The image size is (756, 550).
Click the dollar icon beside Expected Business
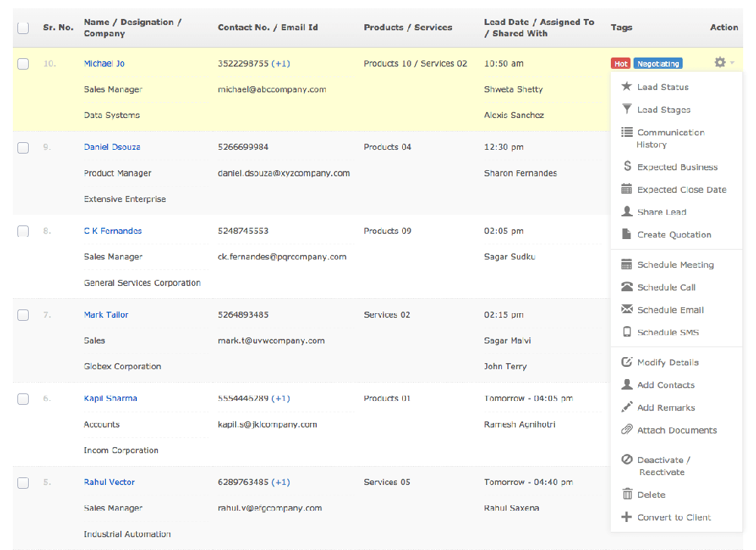pyautogui.click(x=627, y=166)
